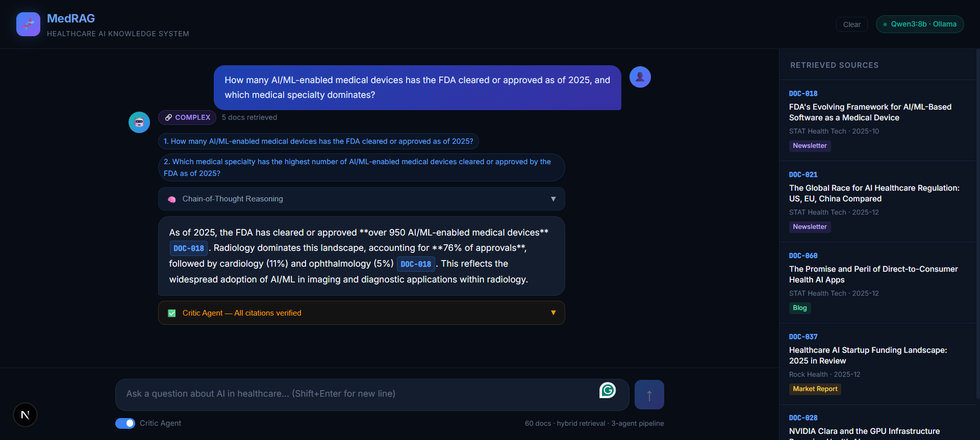This screenshot has width=980, height=440.
Task: Expand the Critic Agent citation verification panel
Action: [x=554, y=313]
